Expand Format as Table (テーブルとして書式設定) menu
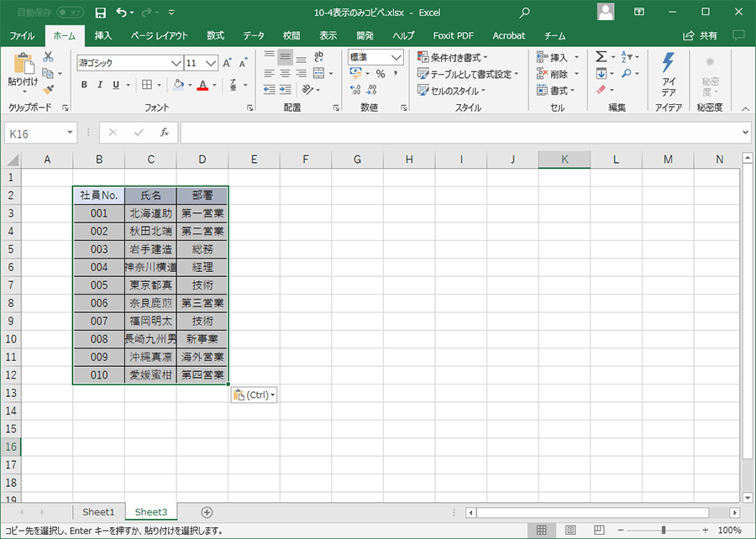The width and height of the screenshot is (756, 539). 468,74
